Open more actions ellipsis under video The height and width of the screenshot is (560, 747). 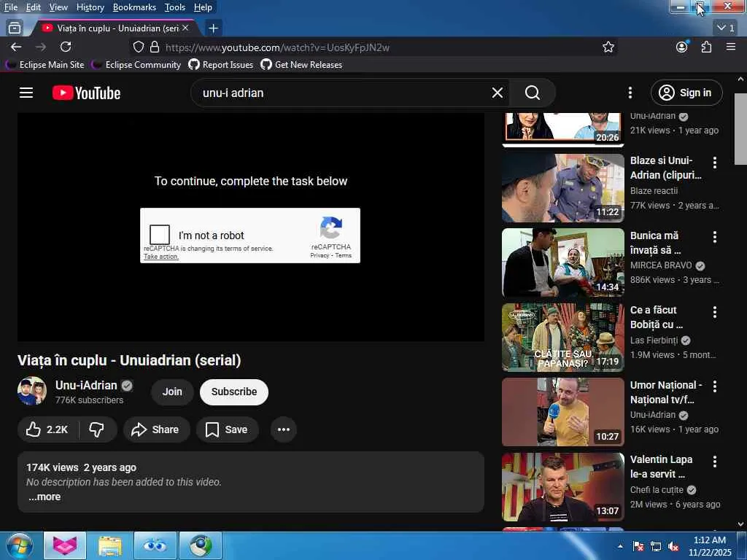(x=284, y=429)
